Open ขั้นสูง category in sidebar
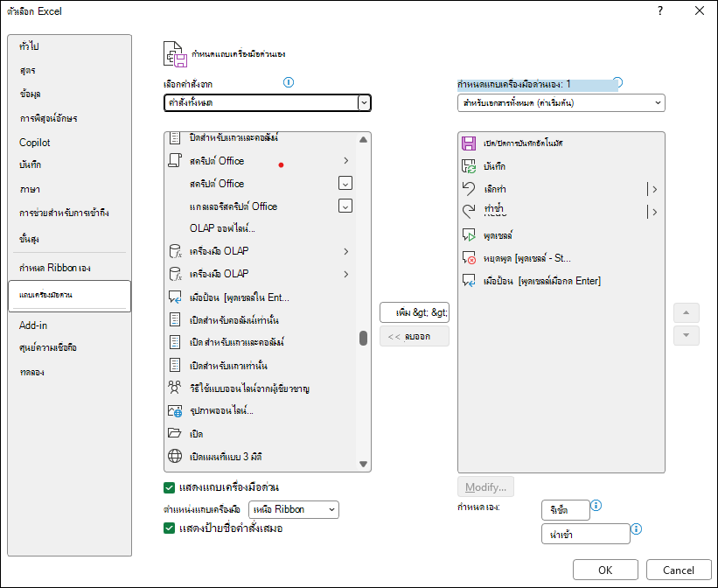This screenshot has width=718, height=588. pos(70,239)
